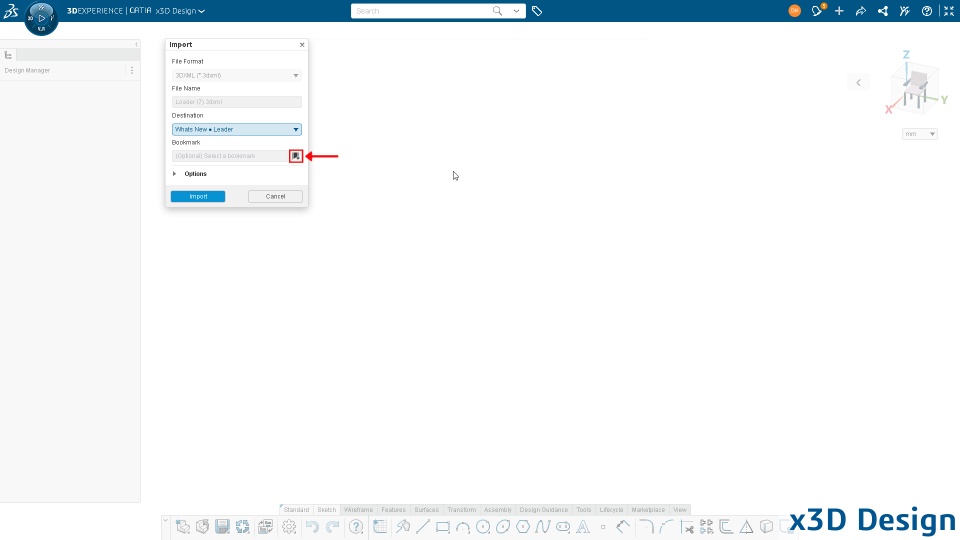Screen dimensions: 960x540
Task: Click the update arrows icon in the bottom toolbar
Action: [242, 527]
